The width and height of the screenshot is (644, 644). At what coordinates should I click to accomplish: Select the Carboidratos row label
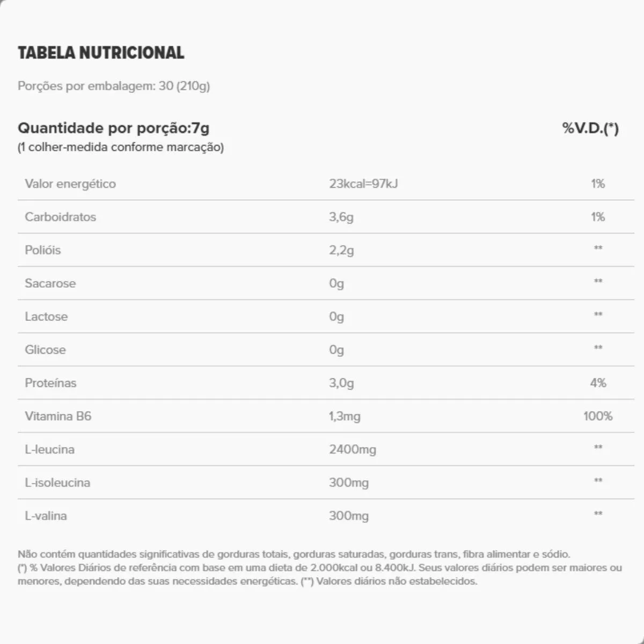[x=61, y=217]
